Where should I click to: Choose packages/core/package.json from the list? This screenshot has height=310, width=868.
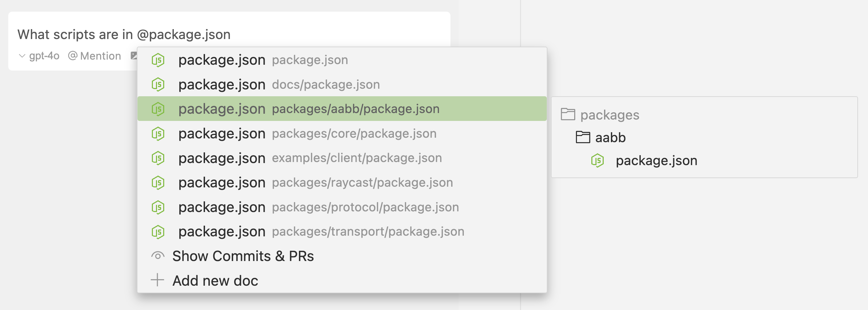click(354, 134)
